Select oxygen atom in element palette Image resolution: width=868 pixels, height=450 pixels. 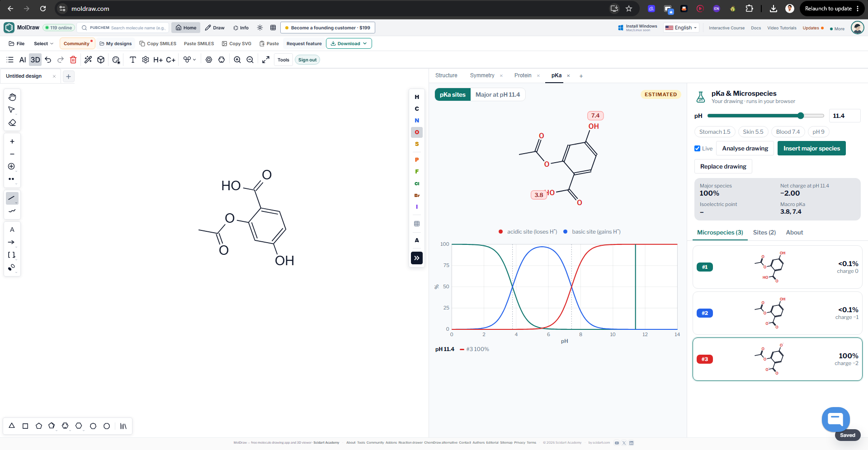pos(417,132)
